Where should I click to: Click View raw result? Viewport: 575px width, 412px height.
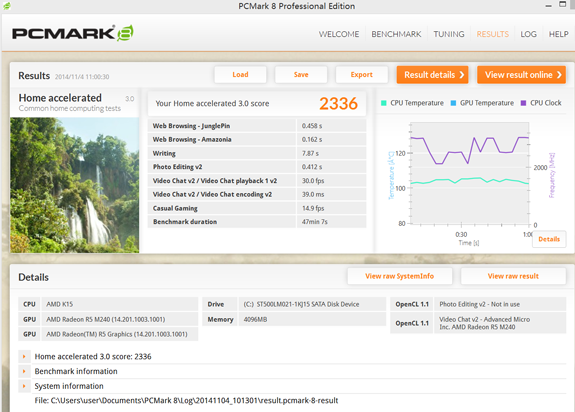pos(513,276)
